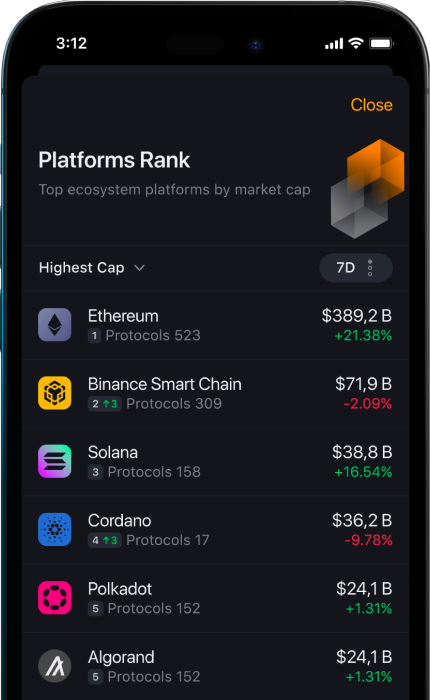The width and height of the screenshot is (430, 700).
Task: Tap the Binance Smart Chain logo icon
Action: [x=54, y=393]
